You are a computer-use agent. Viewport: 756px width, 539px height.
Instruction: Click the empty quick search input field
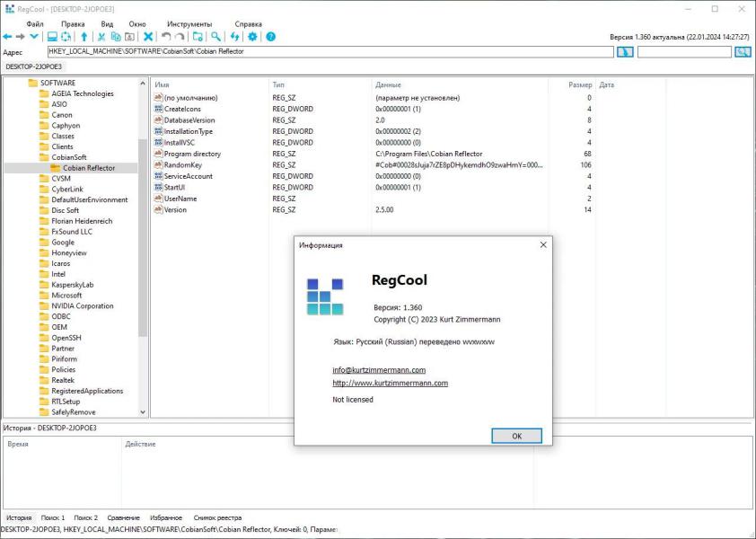point(684,51)
